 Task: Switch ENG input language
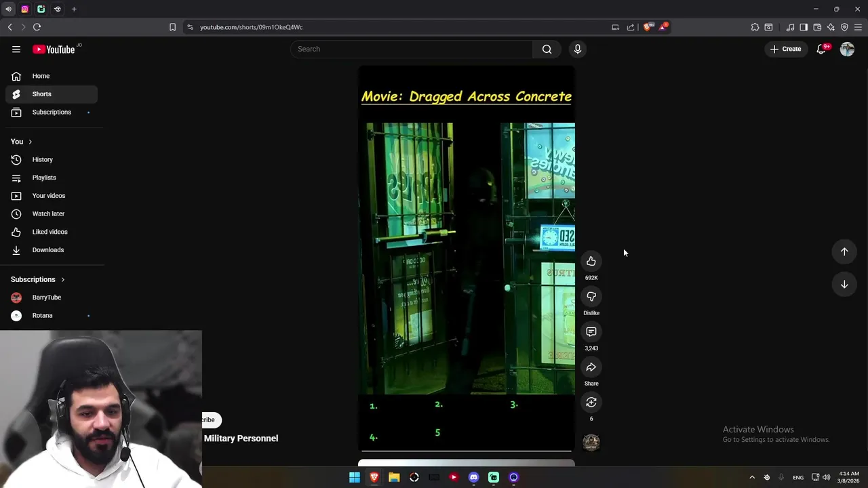[x=798, y=477]
